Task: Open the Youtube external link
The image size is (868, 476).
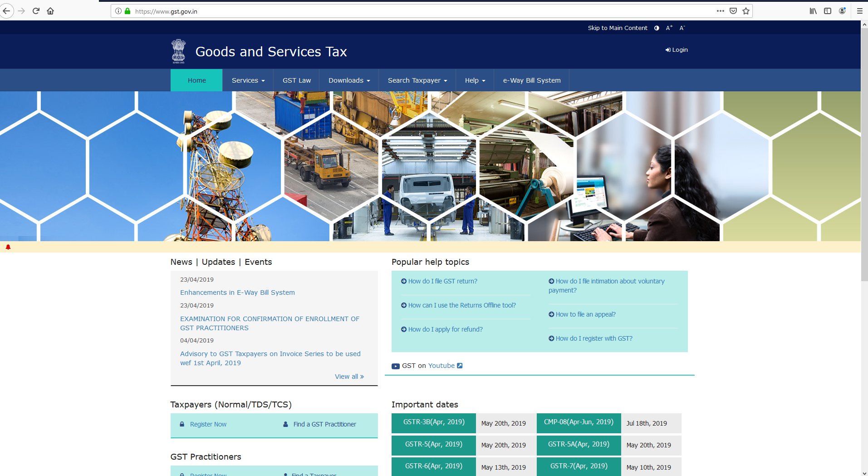Action: (445, 366)
